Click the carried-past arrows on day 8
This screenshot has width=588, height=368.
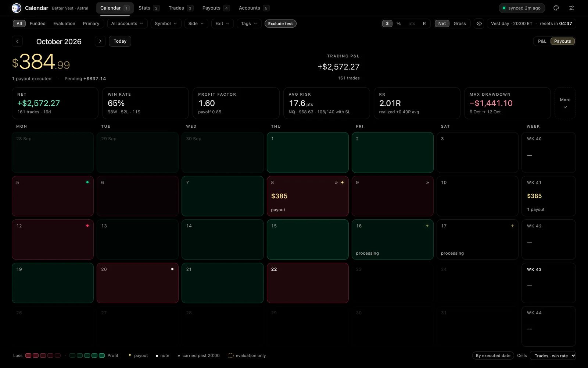click(336, 183)
